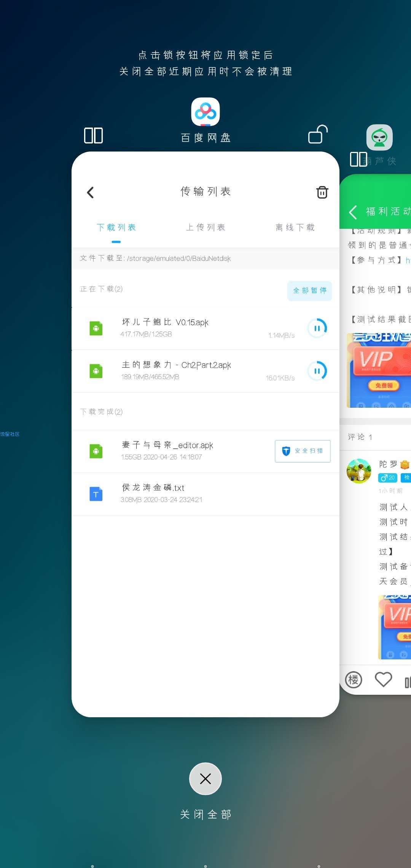
Task: Tap level 20 badge under 陀罗
Action: point(388,477)
